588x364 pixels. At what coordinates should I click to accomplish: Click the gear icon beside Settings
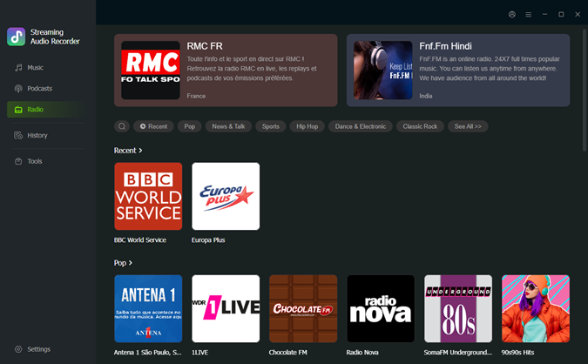(18, 349)
